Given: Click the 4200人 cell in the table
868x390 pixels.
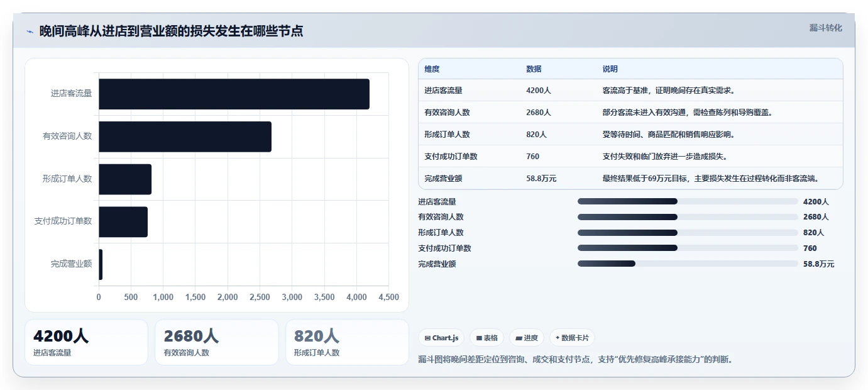Looking at the screenshot, I should (539, 91).
